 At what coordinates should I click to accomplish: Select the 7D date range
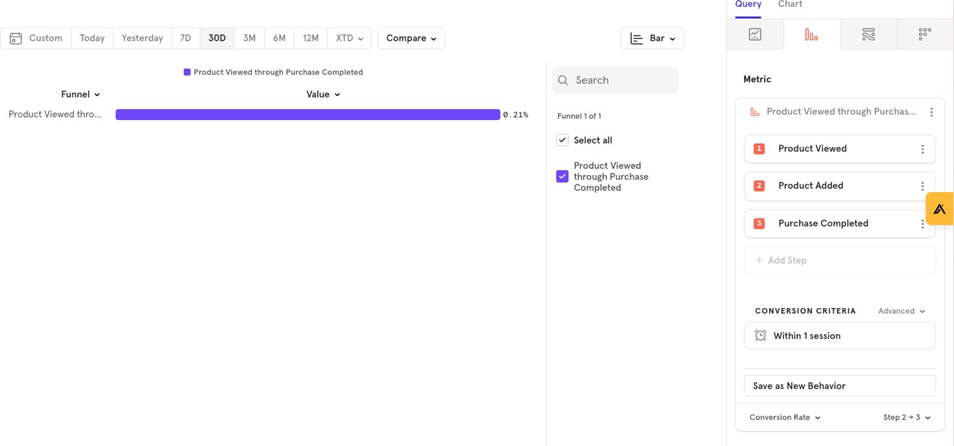point(185,38)
